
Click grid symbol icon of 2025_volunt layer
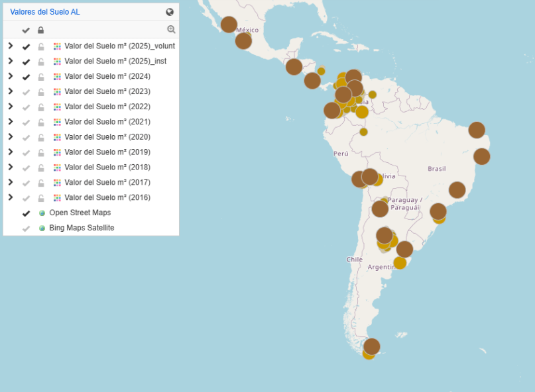[x=57, y=46]
